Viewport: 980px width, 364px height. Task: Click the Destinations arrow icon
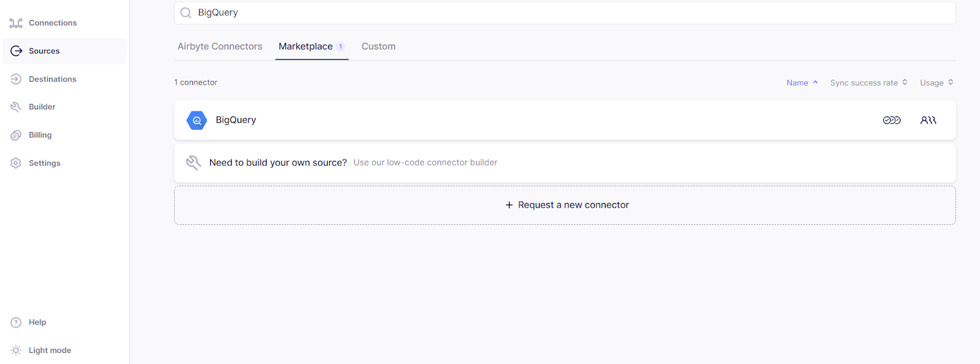16,79
